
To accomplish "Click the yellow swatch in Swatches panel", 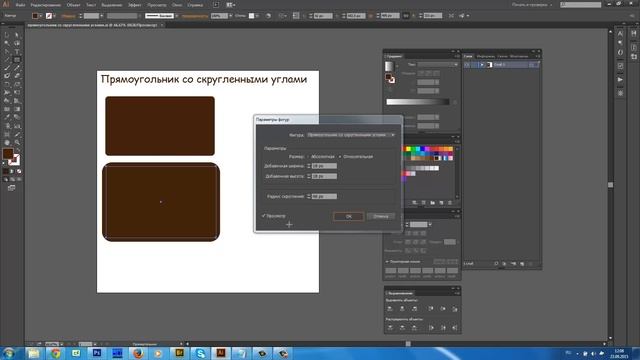I will (409, 149).
